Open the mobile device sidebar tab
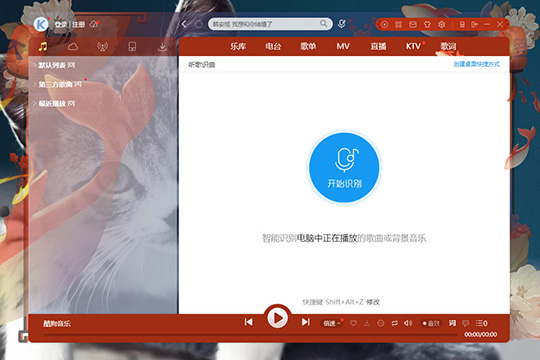 coord(132,47)
